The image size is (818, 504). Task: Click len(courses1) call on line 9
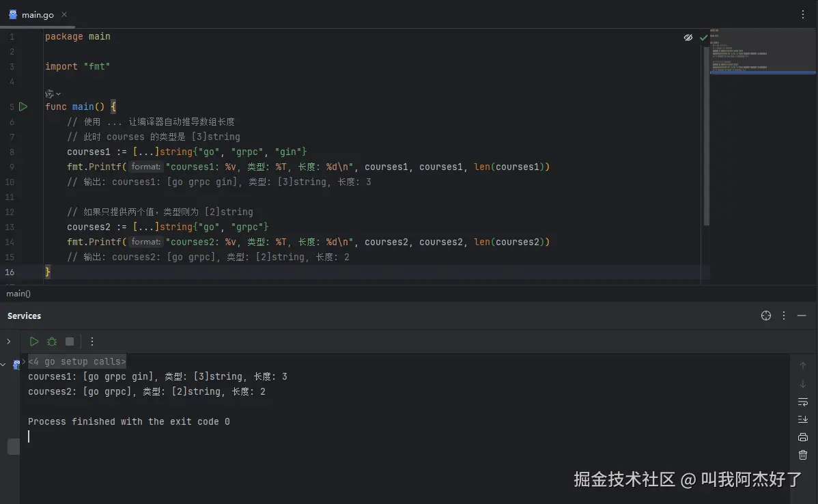click(509, 167)
